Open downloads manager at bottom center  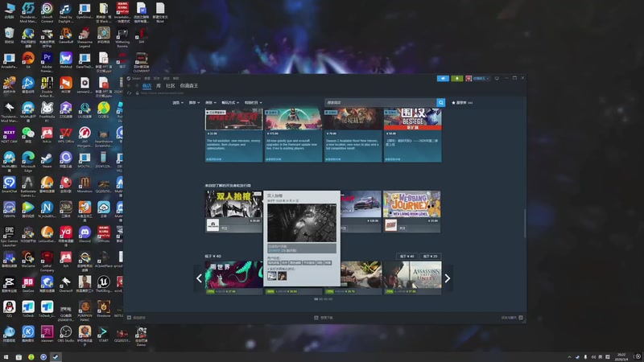click(324, 318)
